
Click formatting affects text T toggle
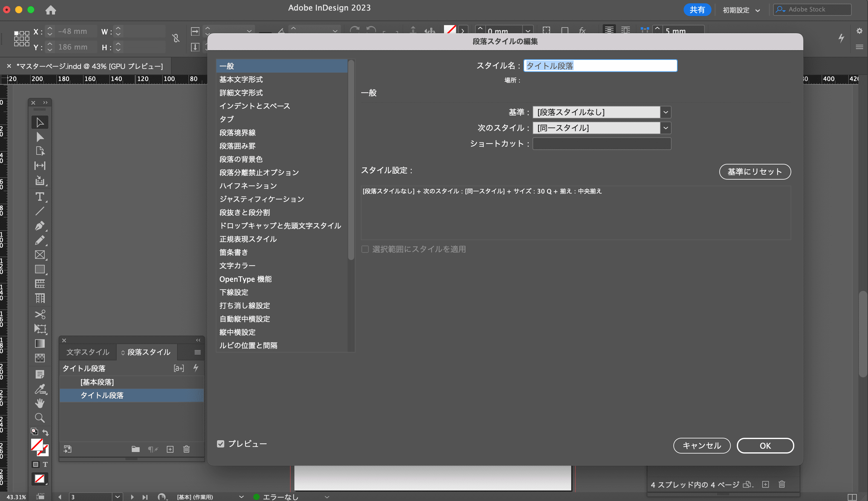pyautogui.click(x=45, y=464)
